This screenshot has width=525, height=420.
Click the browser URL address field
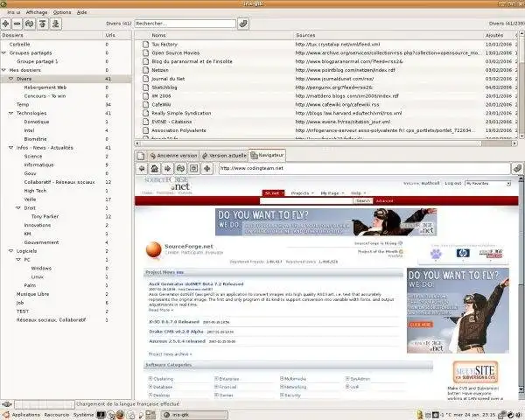[x=364, y=169]
